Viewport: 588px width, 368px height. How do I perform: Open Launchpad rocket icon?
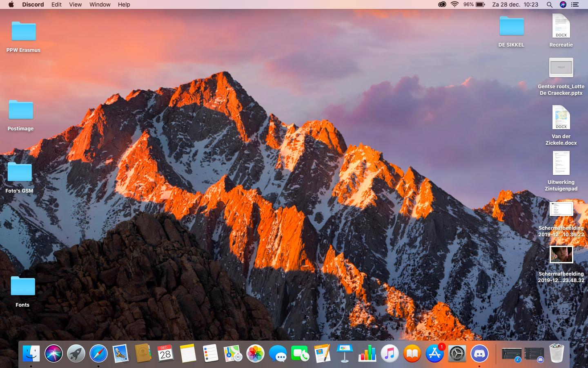[x=76, y=354]
